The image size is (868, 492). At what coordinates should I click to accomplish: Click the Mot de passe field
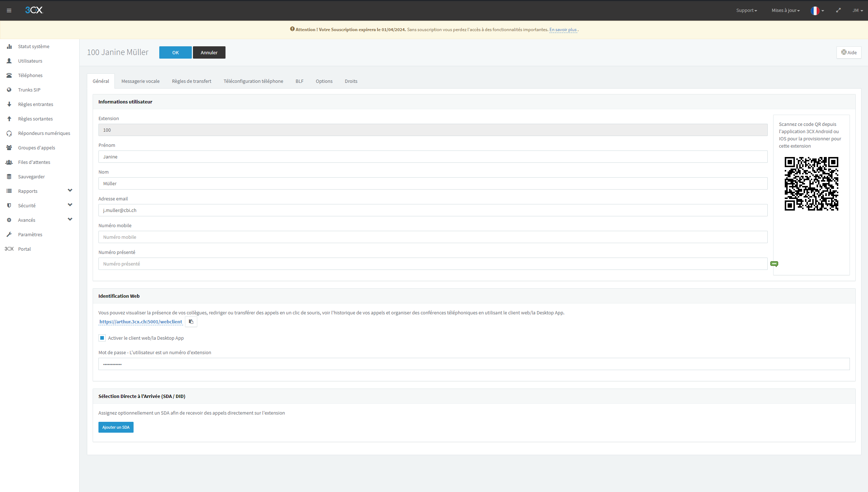[x=474, y=364]
